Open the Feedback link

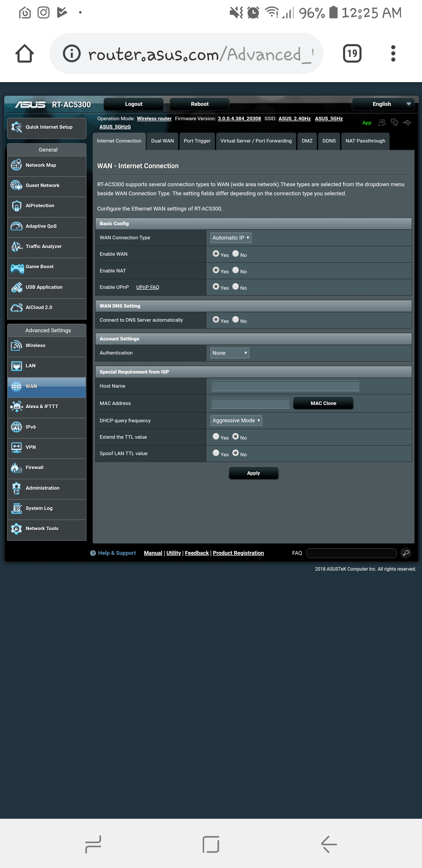197,553
